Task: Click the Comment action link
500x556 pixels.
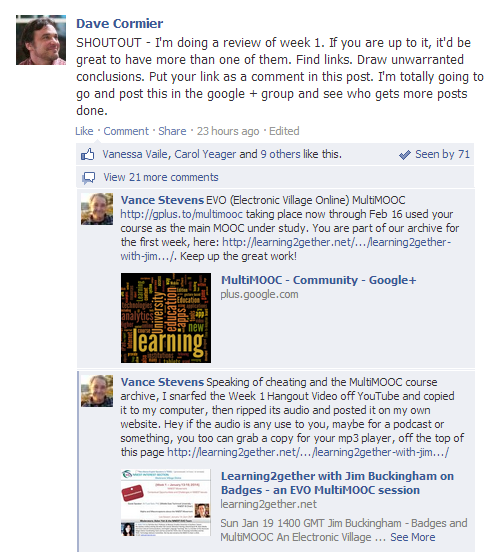Action: click(126, 131)
